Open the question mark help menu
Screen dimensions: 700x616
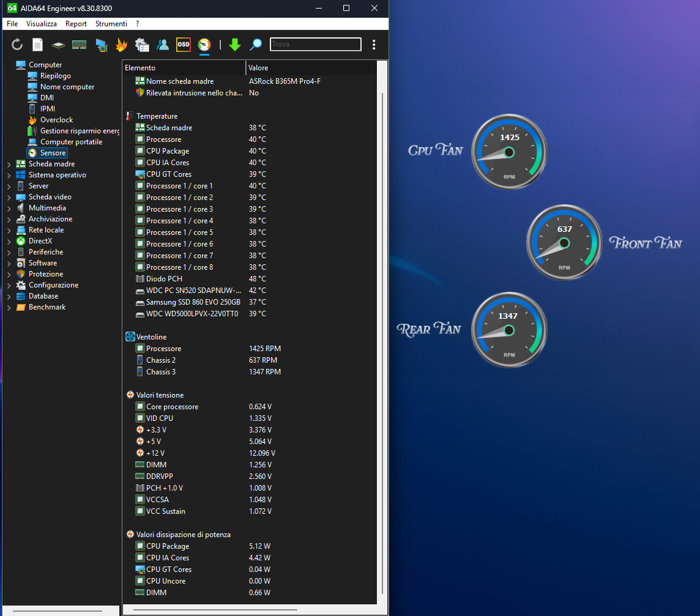pyautogui.click(x=138, y=24)
